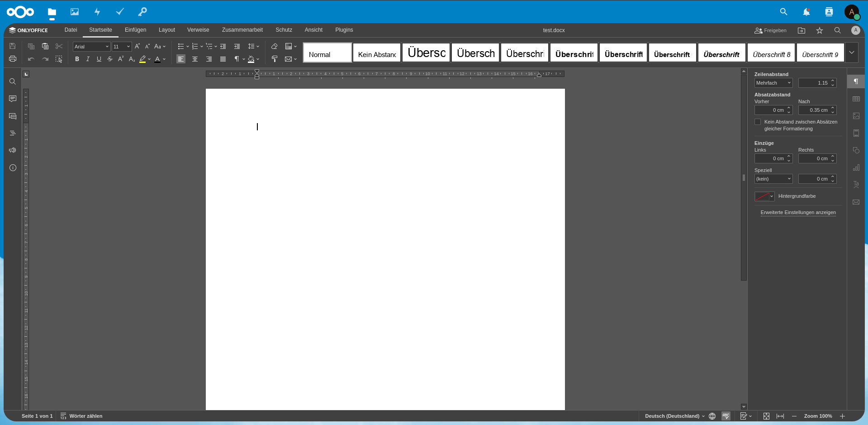Switch to the Zusammenarbeit tab
868x425 pixels.
pos(242,30)
